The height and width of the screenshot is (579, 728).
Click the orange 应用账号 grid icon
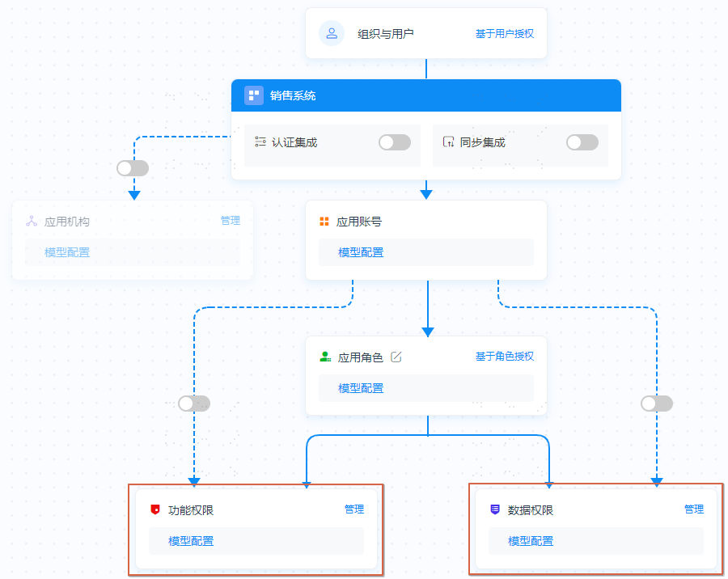[324, 222]
